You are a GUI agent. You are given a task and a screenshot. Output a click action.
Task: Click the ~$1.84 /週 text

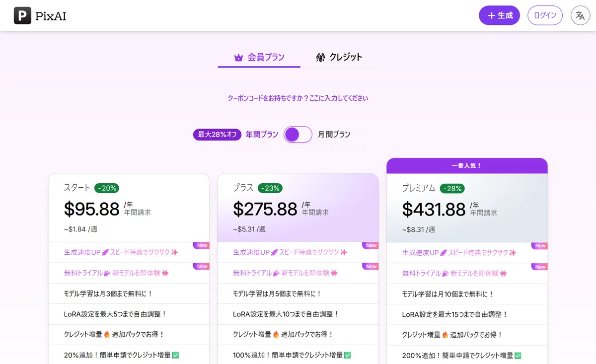pyautogui.click(x=80, y=229)
